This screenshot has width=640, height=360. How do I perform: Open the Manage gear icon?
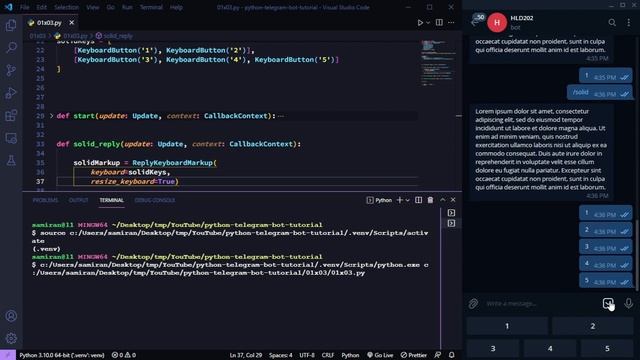(x=11, y=338)
